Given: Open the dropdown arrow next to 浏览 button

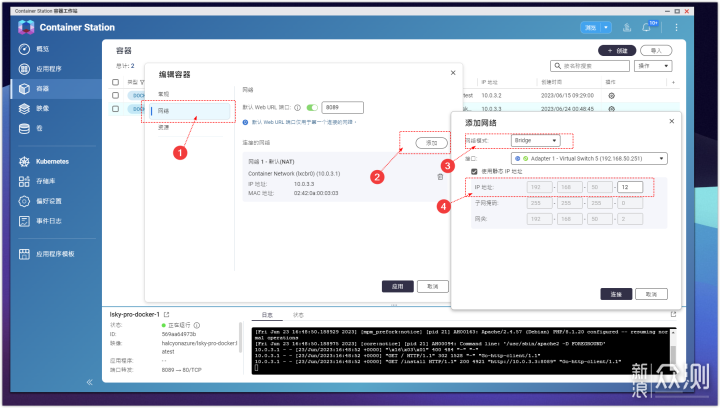Looking at the screenshot, I should (606, 28).
